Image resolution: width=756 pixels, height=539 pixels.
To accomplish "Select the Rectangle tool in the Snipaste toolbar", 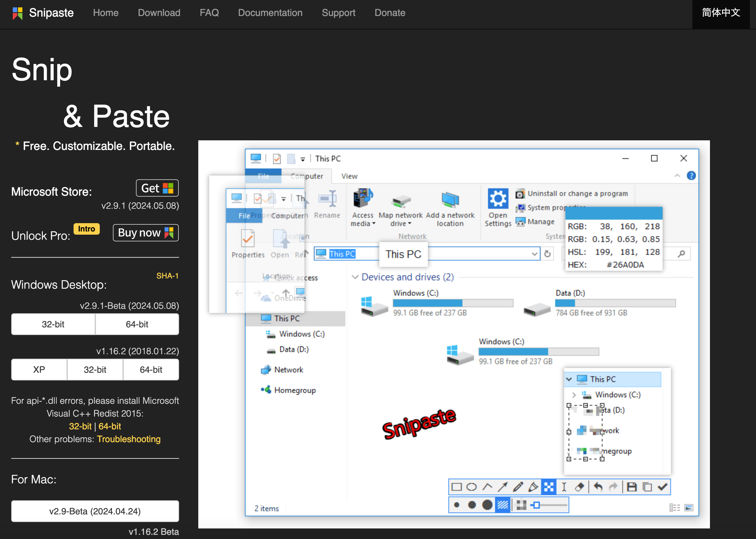I will pos(457,487).
